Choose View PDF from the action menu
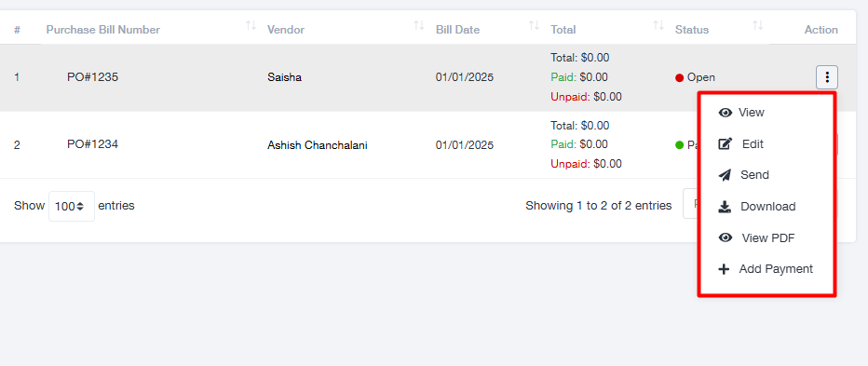868x366 pixels. coord(767,238)
